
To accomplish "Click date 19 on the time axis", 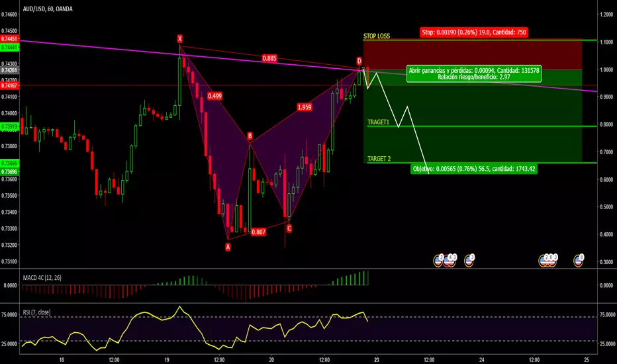I will [x=166, y=359].
